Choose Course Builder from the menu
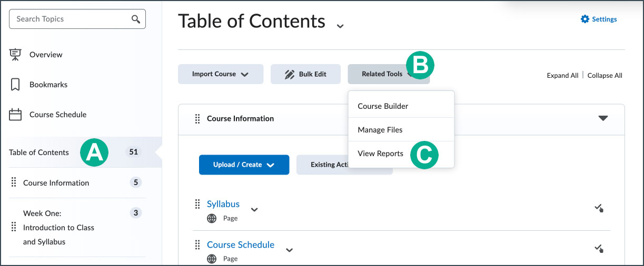 [x=401, y=106]
